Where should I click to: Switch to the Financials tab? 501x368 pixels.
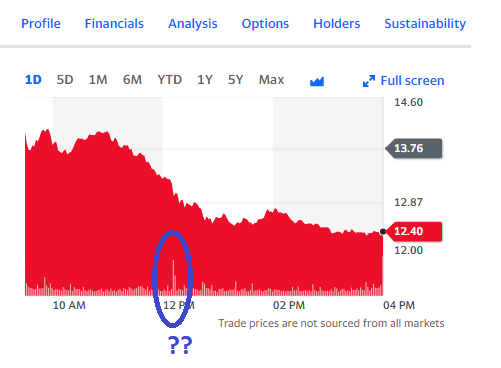114,24
